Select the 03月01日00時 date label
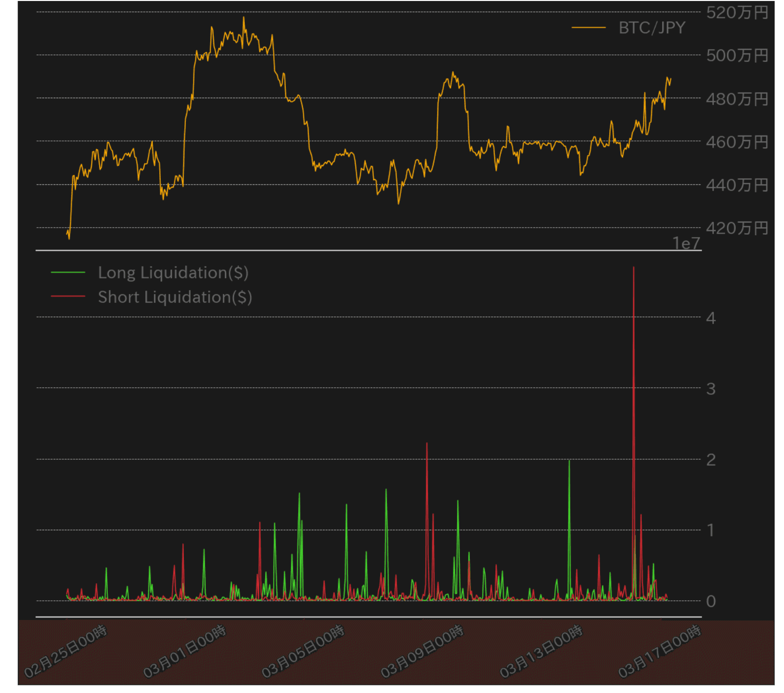 [184, 652]
